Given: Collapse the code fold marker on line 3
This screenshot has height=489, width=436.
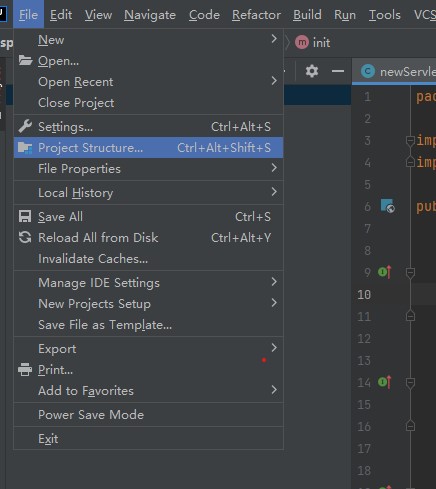Looking at the screenshot, I should (x=410, y=141).
